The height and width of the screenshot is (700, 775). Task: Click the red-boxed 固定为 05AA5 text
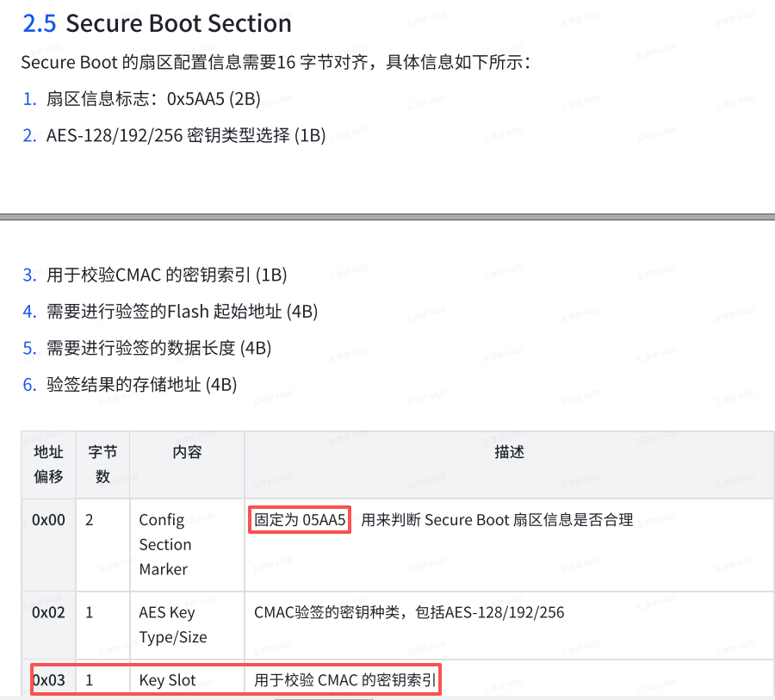coord(300,520)
